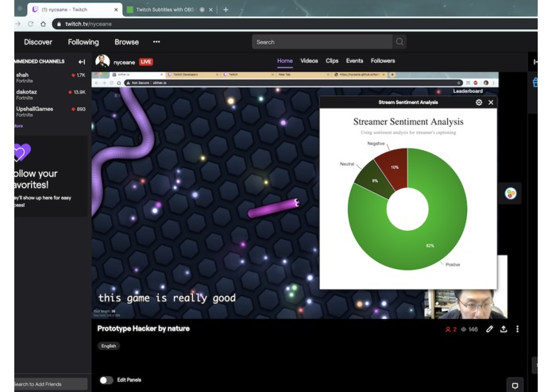Click the Leaderboard label in game
This screenshot has height=392, width=552.
[468, 91]
